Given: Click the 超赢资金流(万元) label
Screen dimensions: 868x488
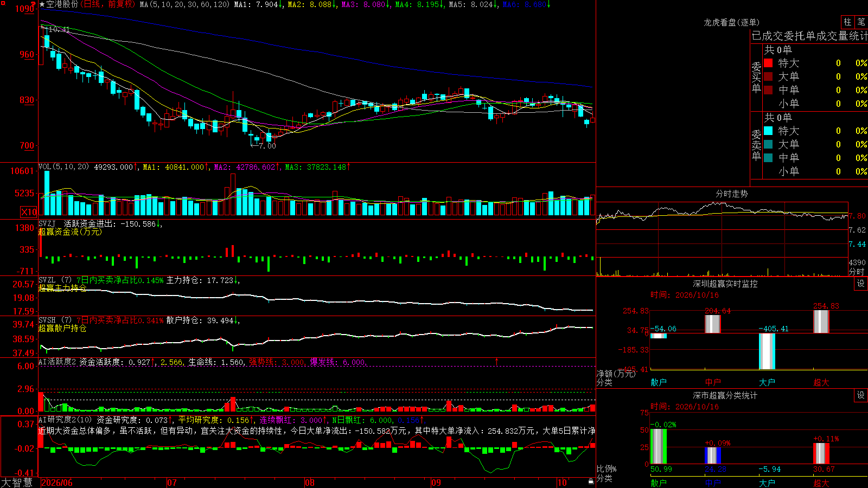Looking at the screenshot, I should [70, 232].
